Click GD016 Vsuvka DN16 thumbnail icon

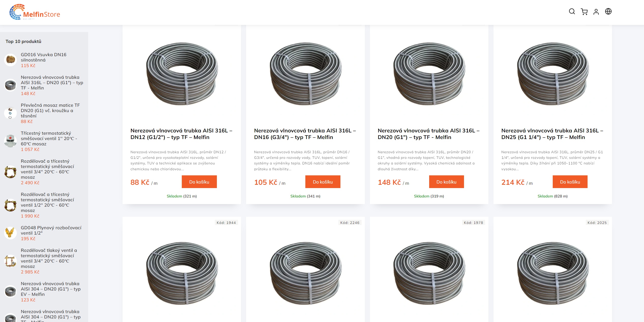coord(10,60)
